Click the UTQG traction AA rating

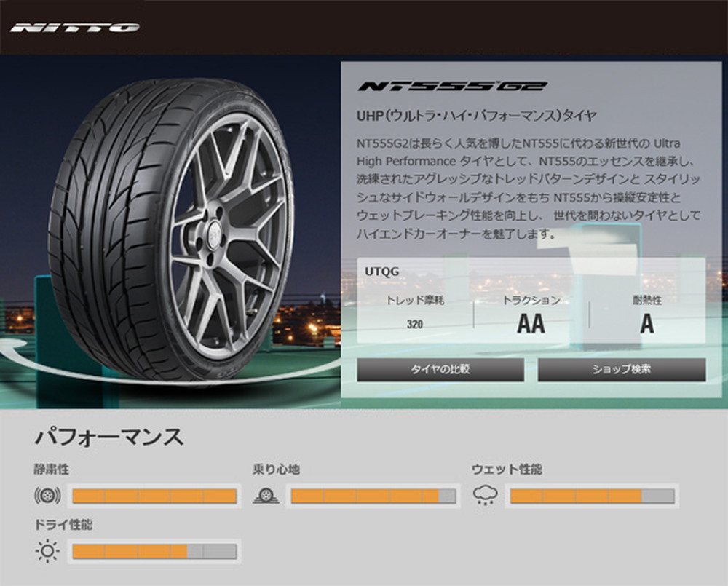(x=531, y=322)
